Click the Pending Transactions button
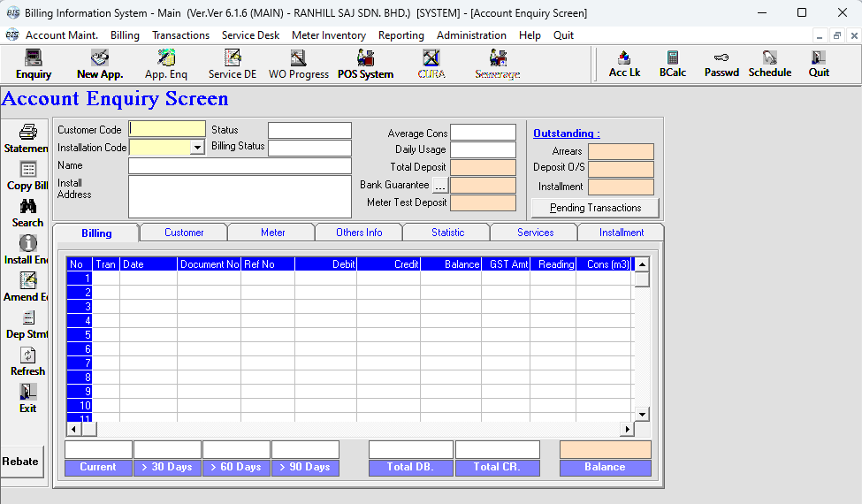 click(x=595, y=208)
